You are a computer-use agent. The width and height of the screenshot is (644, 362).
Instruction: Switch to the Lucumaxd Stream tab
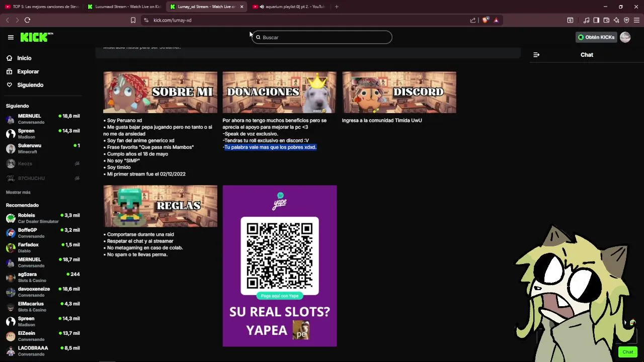coord(124,7)
